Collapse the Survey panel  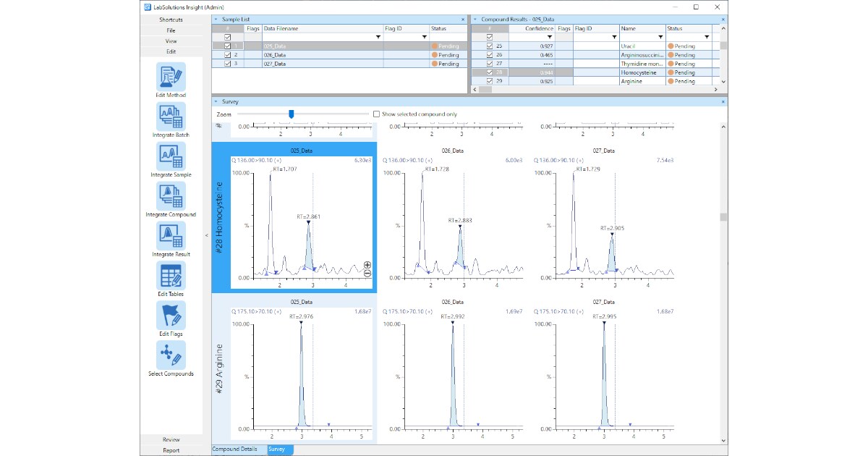[x=216, y=102]
